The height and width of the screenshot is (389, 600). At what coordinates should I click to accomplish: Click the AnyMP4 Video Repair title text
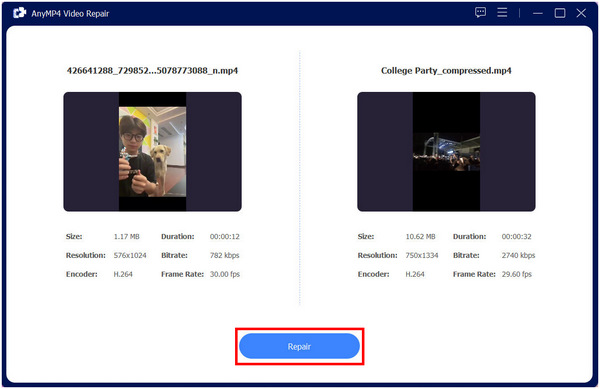70,13
